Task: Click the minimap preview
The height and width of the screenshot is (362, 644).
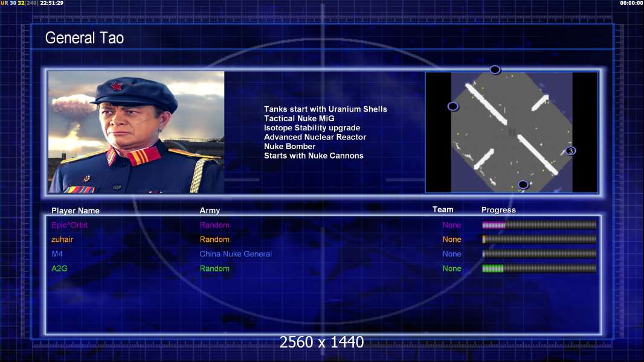Action: [511, 132]
